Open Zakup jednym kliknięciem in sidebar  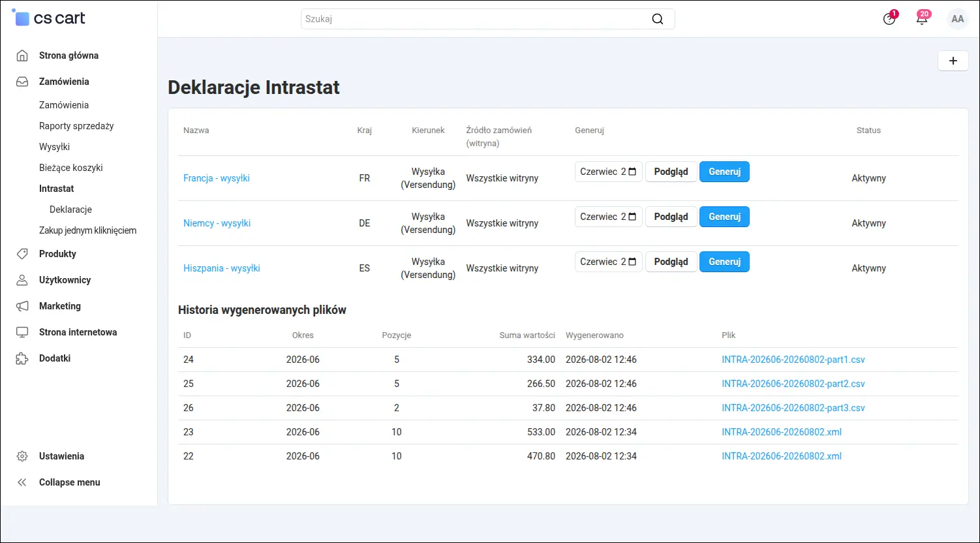click(x=87, y=230)
